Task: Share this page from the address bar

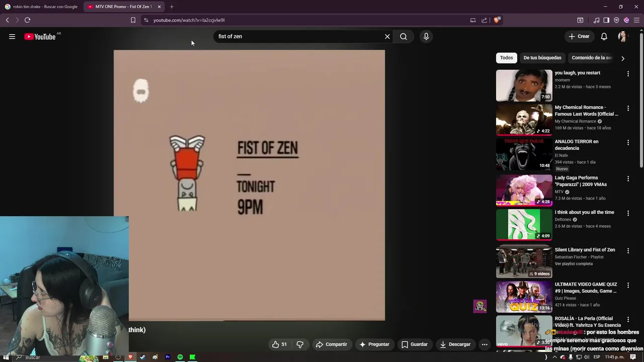Action: 484,20
